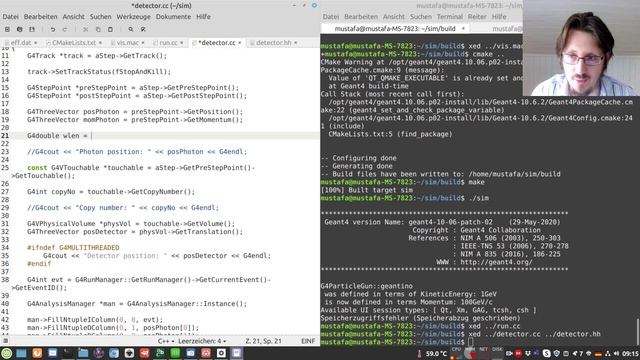The height and width of the screenshot is (360, 640).
Task: Click the Open file toolbar icon
Action: [20, 29]
